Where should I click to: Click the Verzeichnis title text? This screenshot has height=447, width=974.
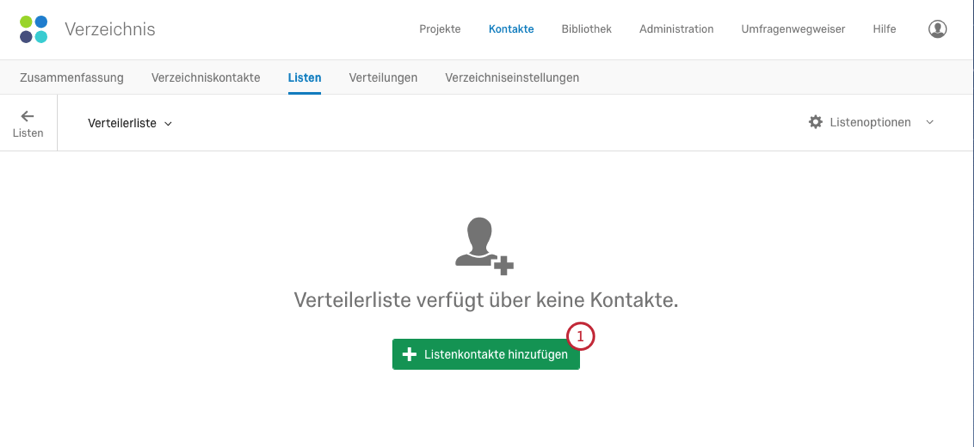click(110, 29)
